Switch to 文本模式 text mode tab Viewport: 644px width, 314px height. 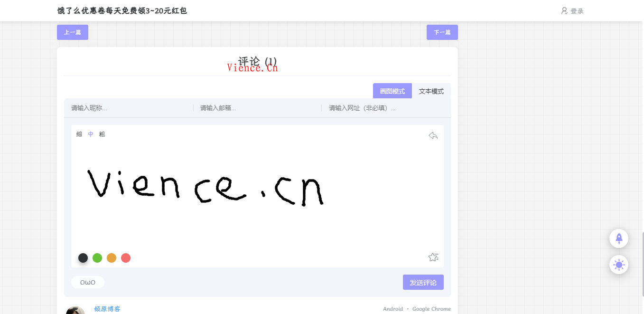click(431, 91)
